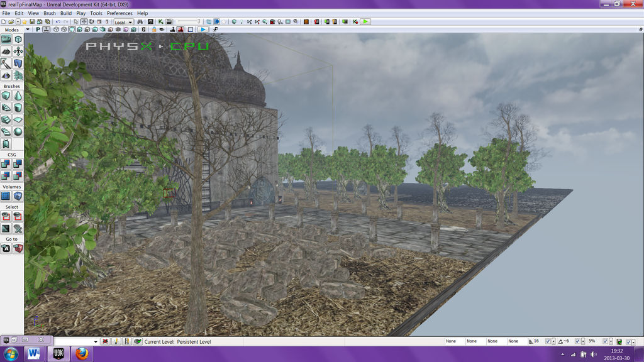
Task: Click the Open map folder icon
Action: pos(11,22)
